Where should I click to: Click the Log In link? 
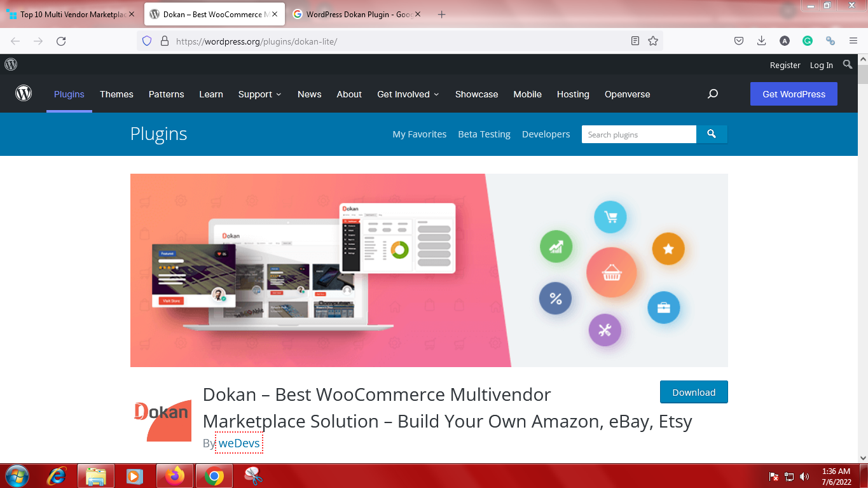822,65
